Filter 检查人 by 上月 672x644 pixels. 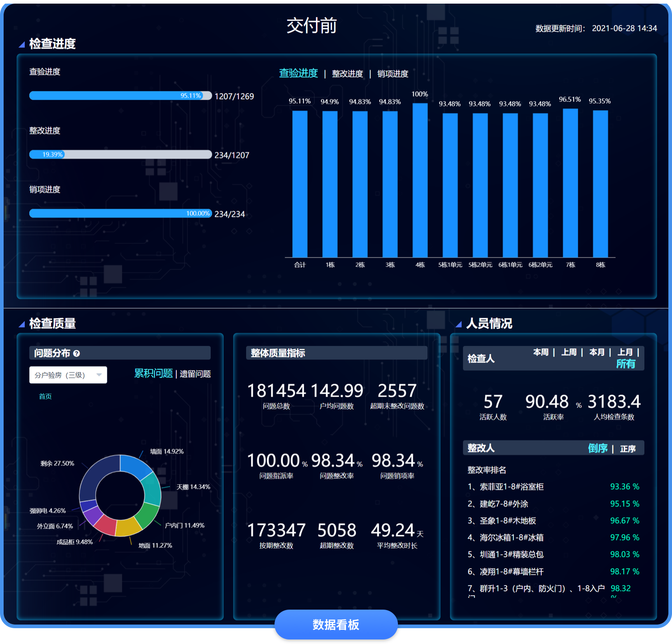(625, 352)
